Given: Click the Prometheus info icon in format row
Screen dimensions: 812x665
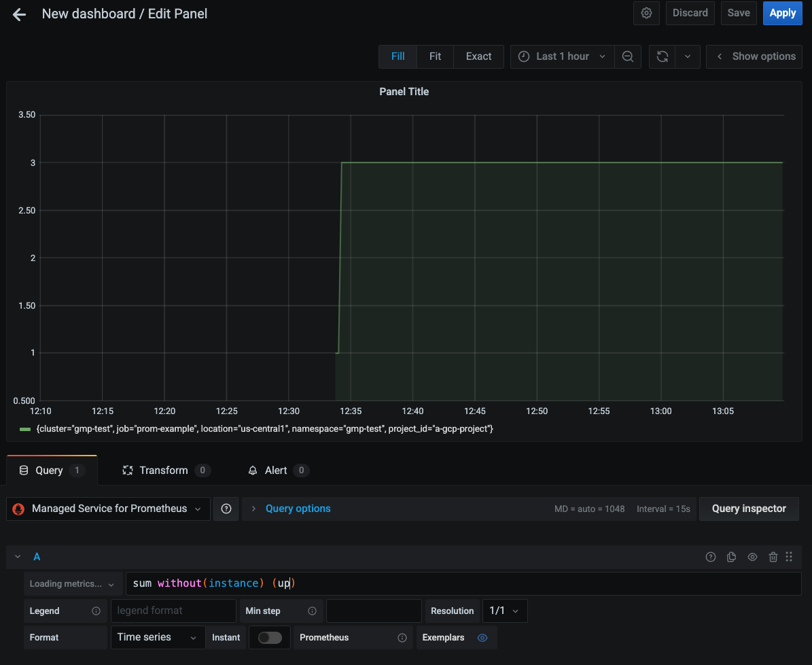Looking at the screenshot, I should click(x=402, y=637).
